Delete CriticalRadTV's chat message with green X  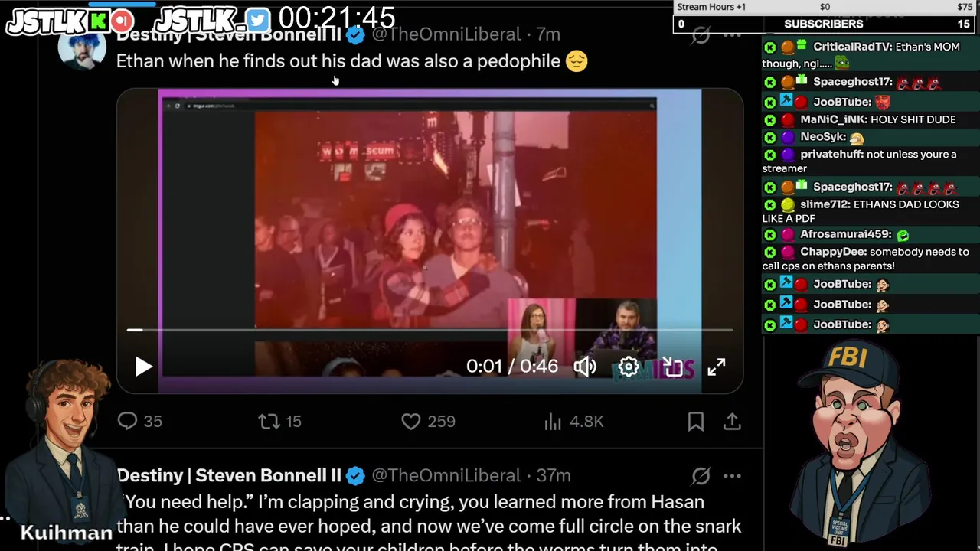tap(769, 47)
